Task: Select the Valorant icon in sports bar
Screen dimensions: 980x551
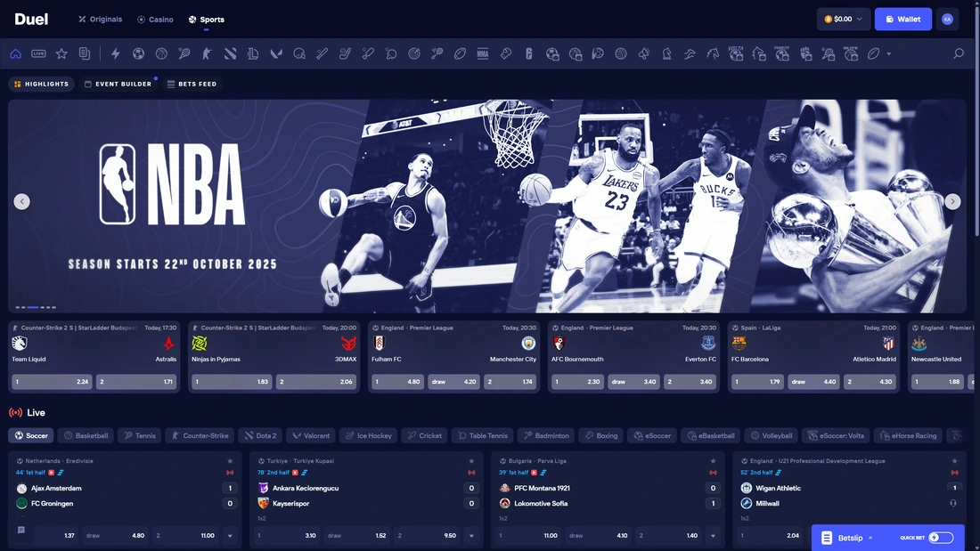Action: pyautogui.click(x=275, y=53)
